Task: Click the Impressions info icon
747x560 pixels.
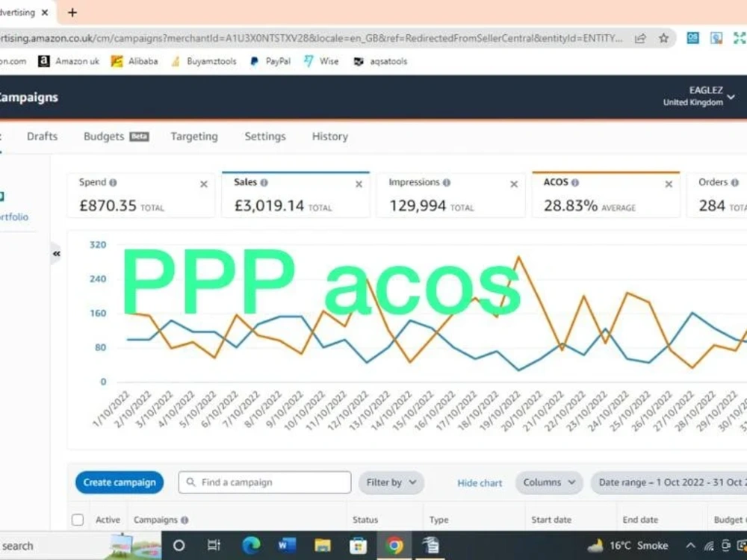Action: pos(447,182)
